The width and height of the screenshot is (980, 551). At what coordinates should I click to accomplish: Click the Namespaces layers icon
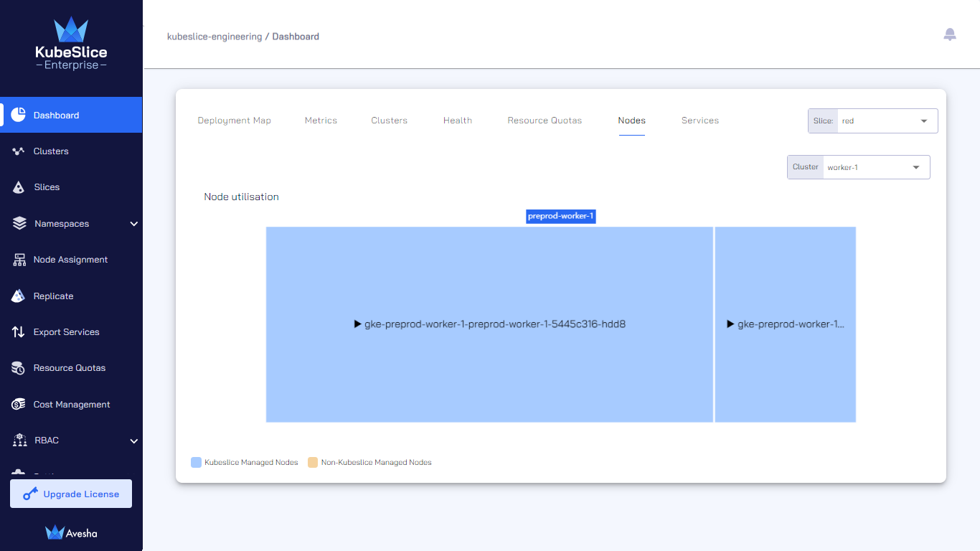coord(19,223)
